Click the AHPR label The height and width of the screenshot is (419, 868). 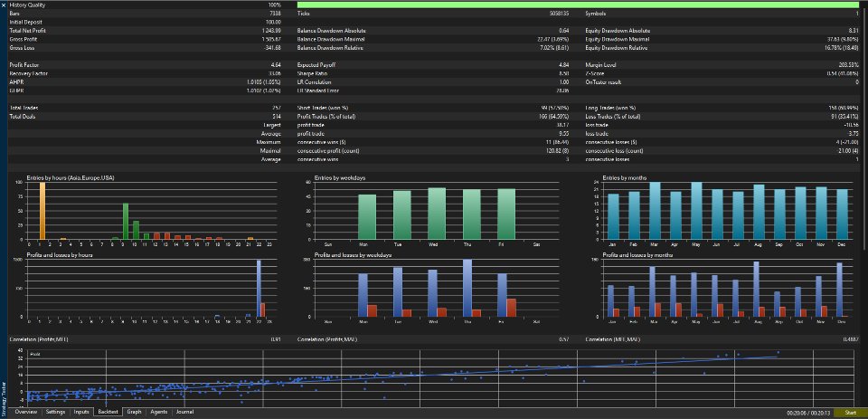tap(16, 82)
